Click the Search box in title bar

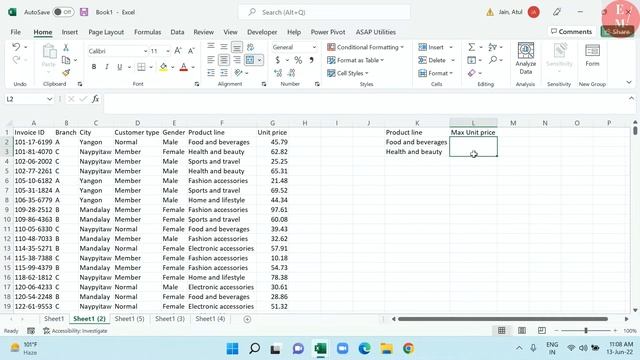coord(324,12)
